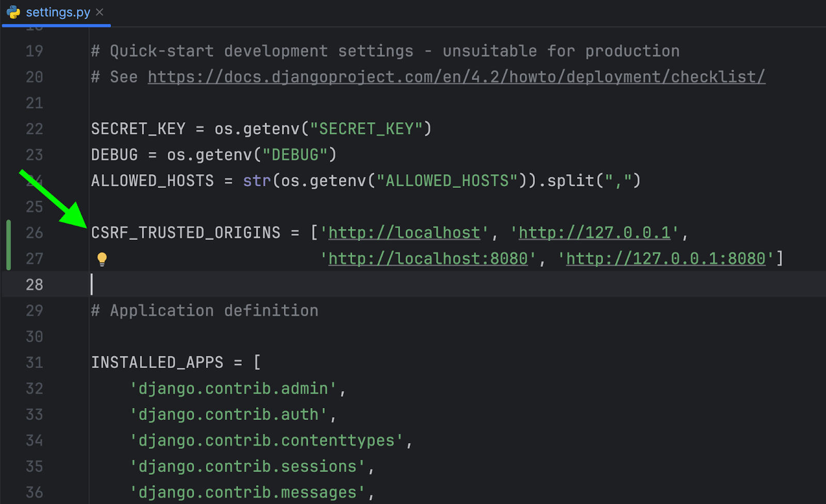Place cursor on the CSRF_TRUSTED_ORIGINS variable

pyautogui.click(x=185, y=233)
